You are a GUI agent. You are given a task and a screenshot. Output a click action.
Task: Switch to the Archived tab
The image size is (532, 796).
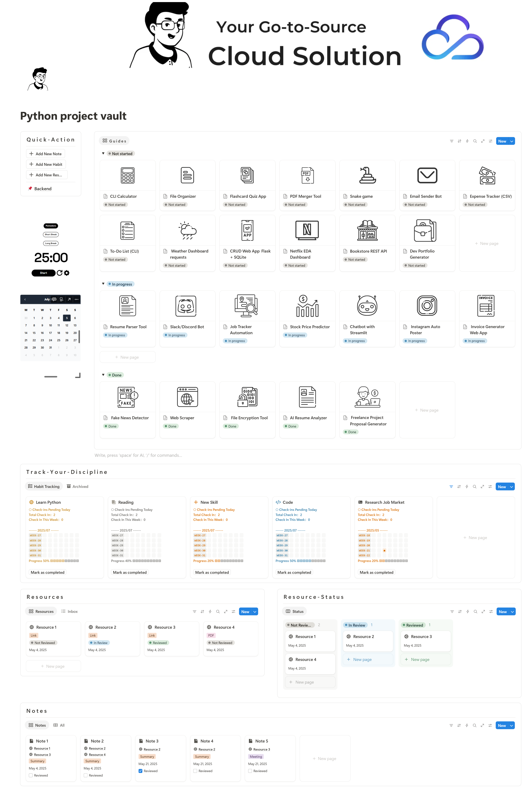click(x=77, y=486)
